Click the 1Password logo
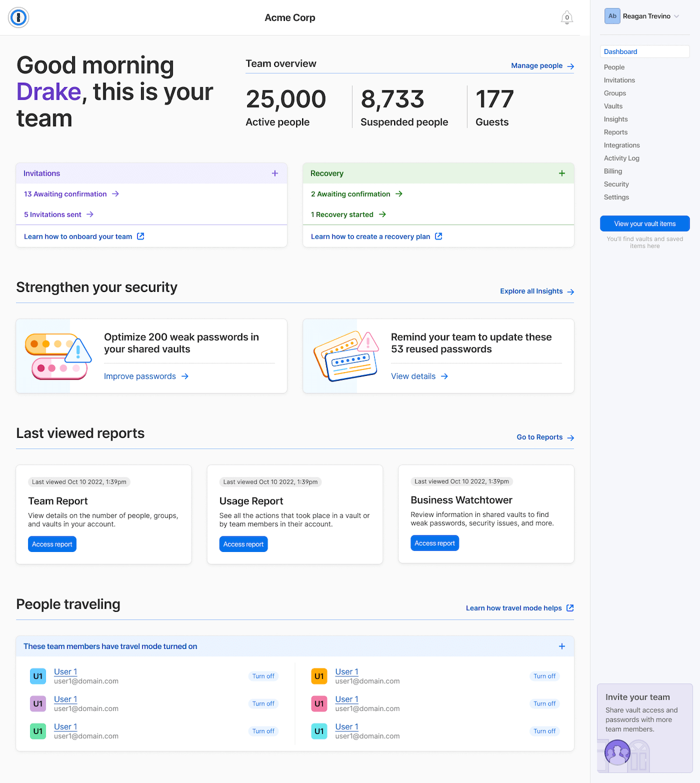 click(18, 17)
